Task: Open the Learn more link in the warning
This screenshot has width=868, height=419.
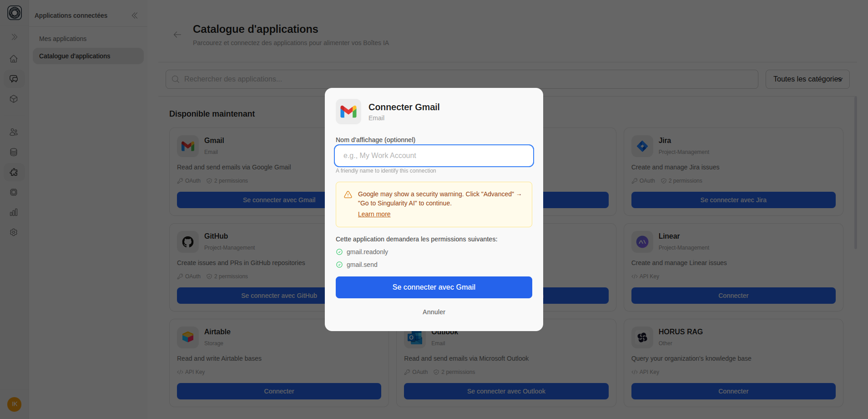Action: [x=374, y=214]
